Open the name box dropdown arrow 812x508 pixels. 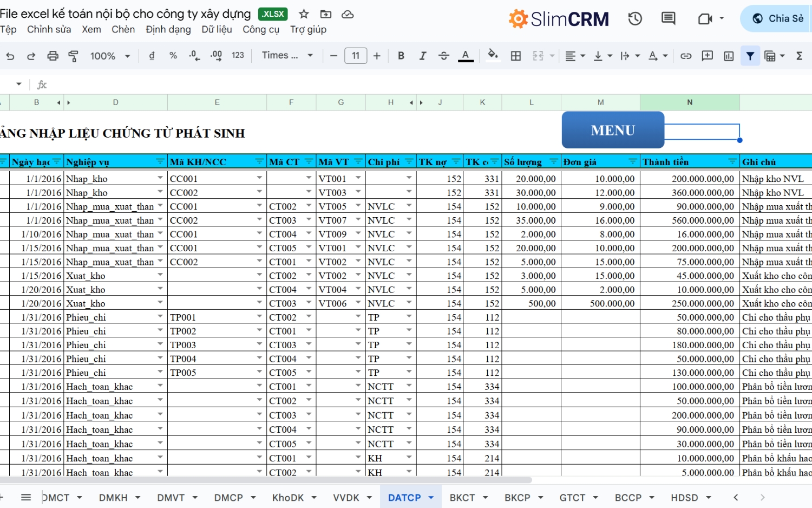(x=19, y=84)
